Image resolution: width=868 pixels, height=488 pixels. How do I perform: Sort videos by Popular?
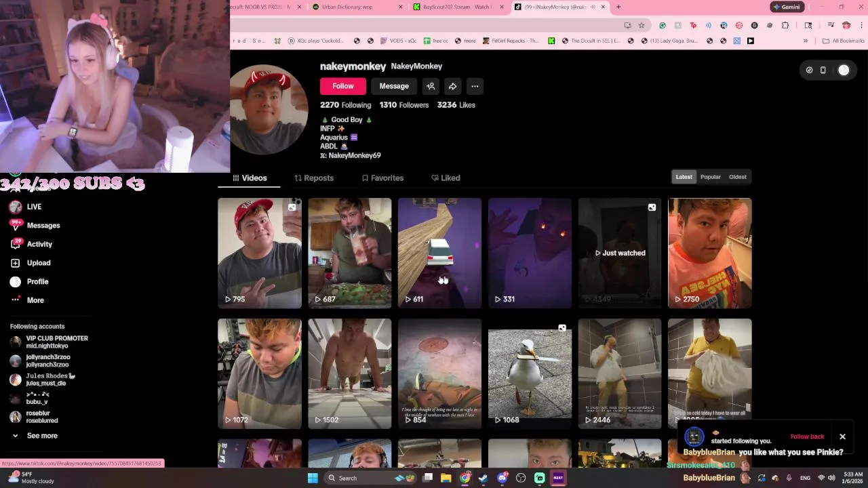click(711, 177)
